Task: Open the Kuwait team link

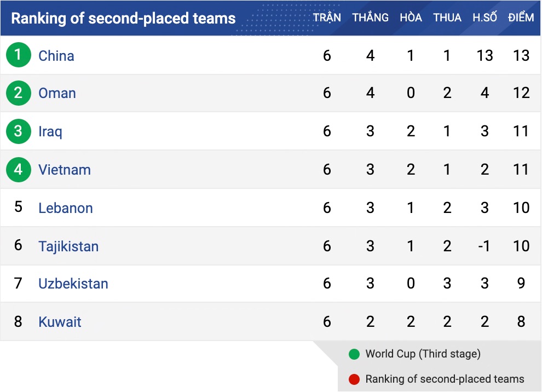Action: coord(60,322)
